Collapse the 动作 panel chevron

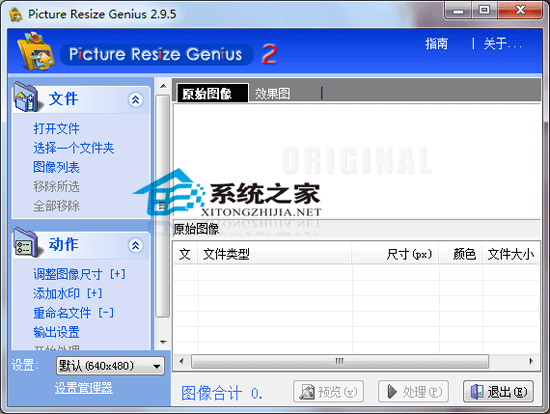click(x=135, y=245)
